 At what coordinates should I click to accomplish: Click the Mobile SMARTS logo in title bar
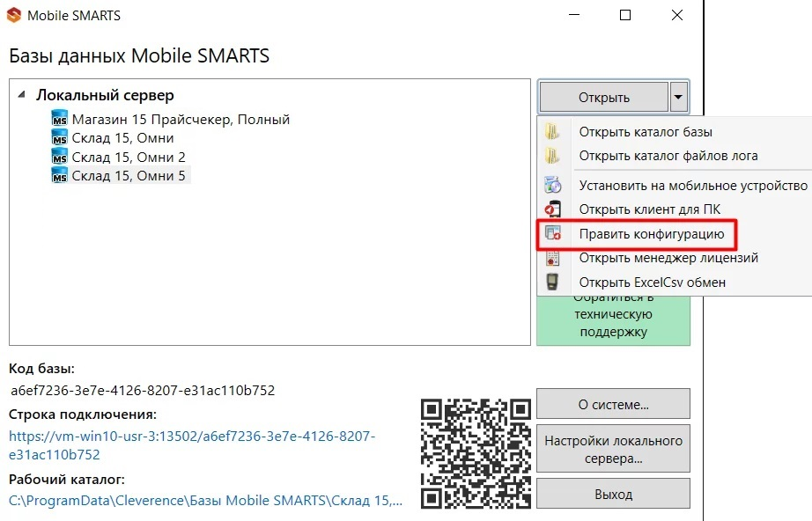(14, 15)
